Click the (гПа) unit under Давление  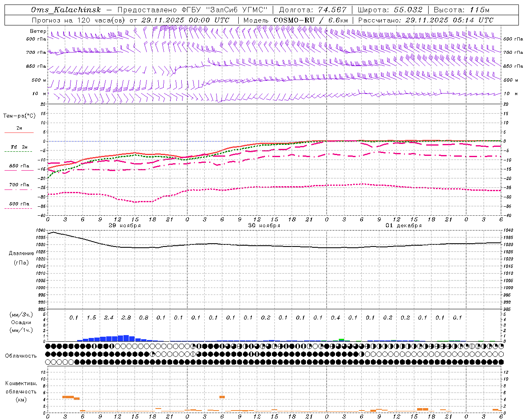tap(21, 262)
